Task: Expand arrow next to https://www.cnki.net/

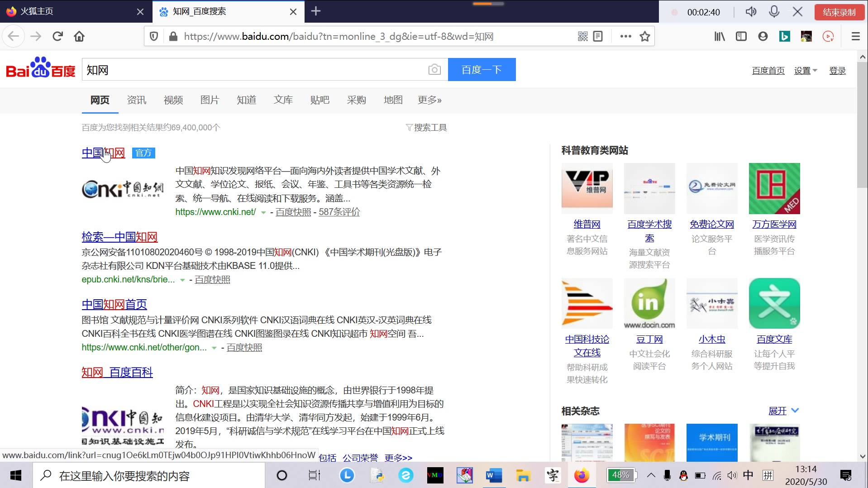Action: pos(263,212)
